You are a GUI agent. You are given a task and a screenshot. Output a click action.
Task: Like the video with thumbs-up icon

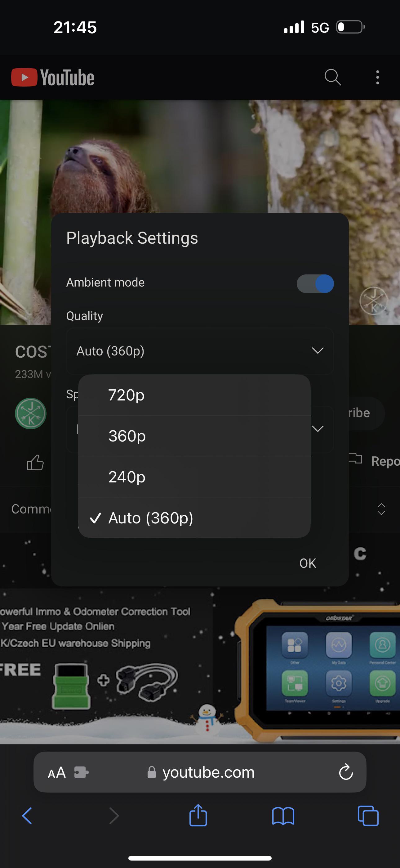pyautogui.click(x=35, y=462)
